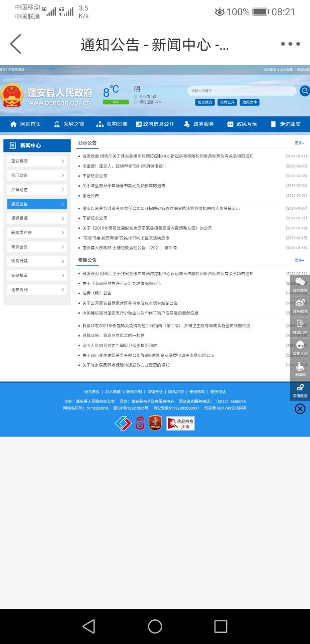Click 使用帮助 in footer links

(x=197, y=391)
